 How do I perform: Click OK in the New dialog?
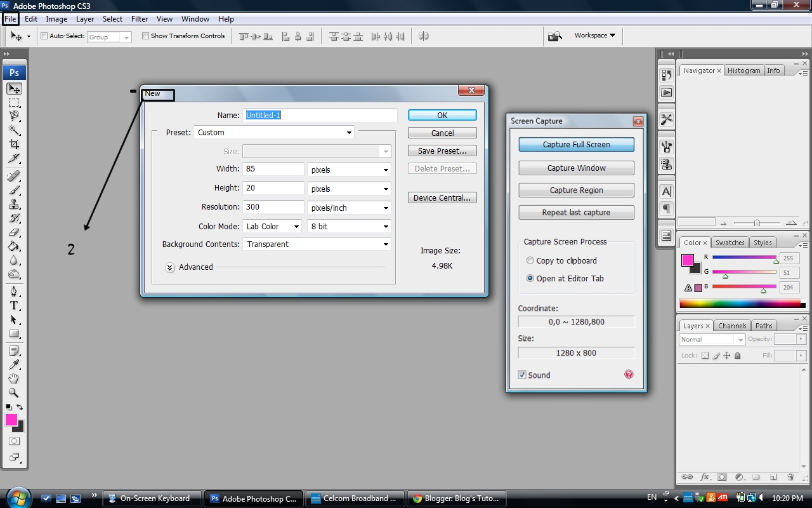(442, 115)
